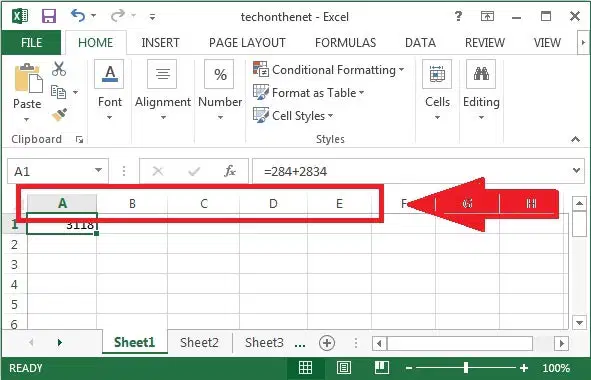Open the Undo history dropdown arrow

(x=93, y=16)
